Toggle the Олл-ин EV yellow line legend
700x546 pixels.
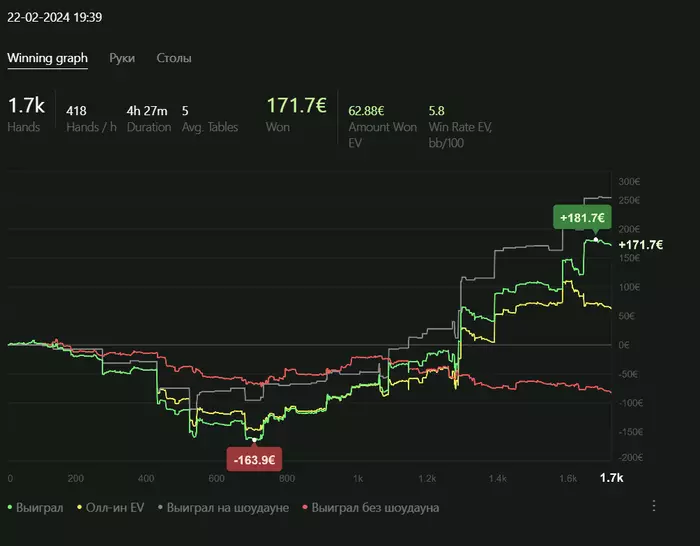[110, 508]
